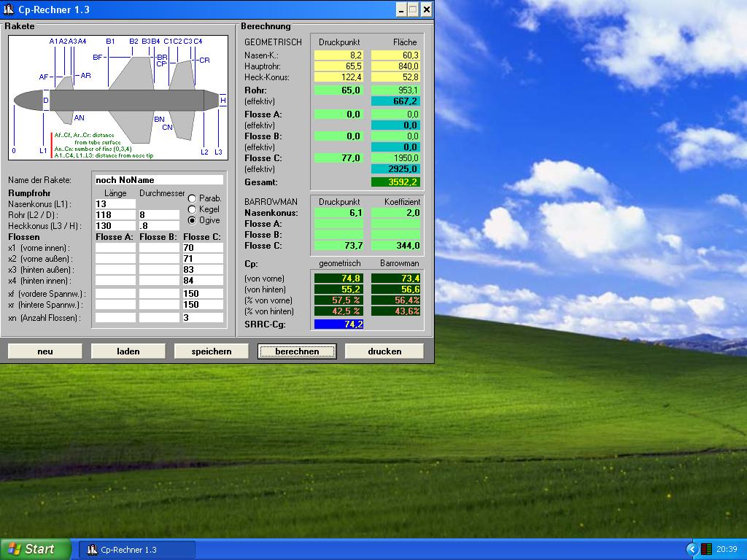Click Flosse C effektiv value 2925,0
747x560 pixels.
[x=395, y=168]
